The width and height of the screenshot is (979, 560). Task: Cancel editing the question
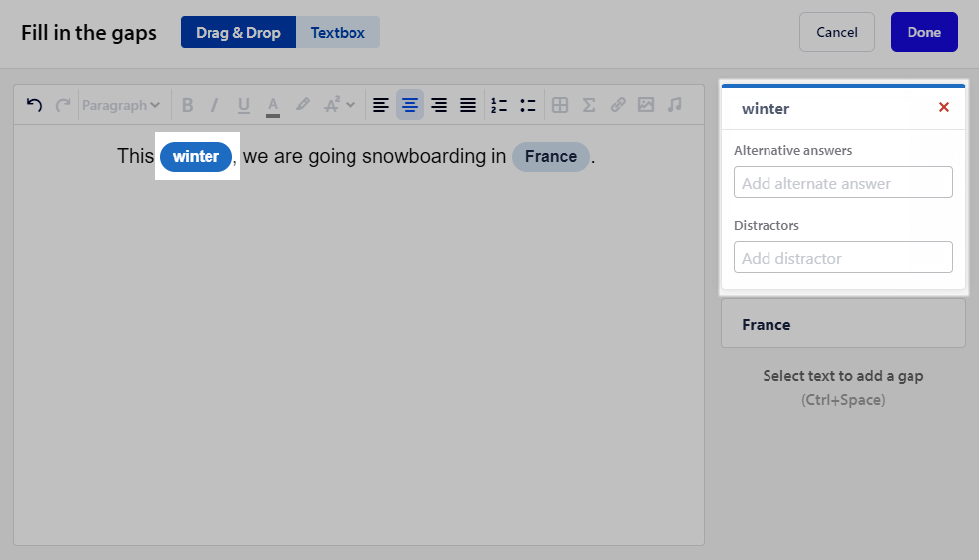[837, 32]
